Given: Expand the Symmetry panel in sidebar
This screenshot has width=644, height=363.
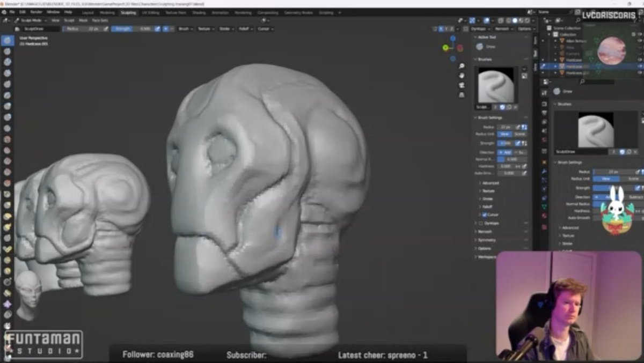Looking at the screenshot, I should coord(486,240).
